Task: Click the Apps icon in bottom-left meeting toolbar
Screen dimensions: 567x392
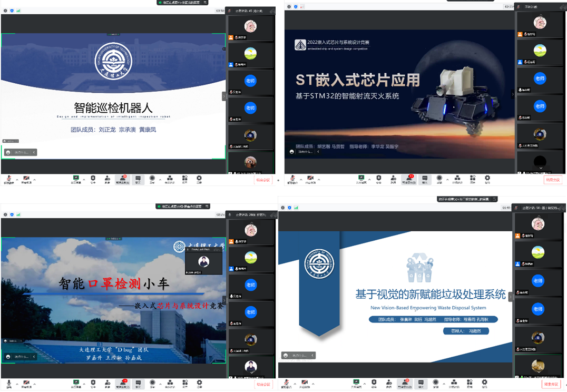Action: (x=184, y=383)
